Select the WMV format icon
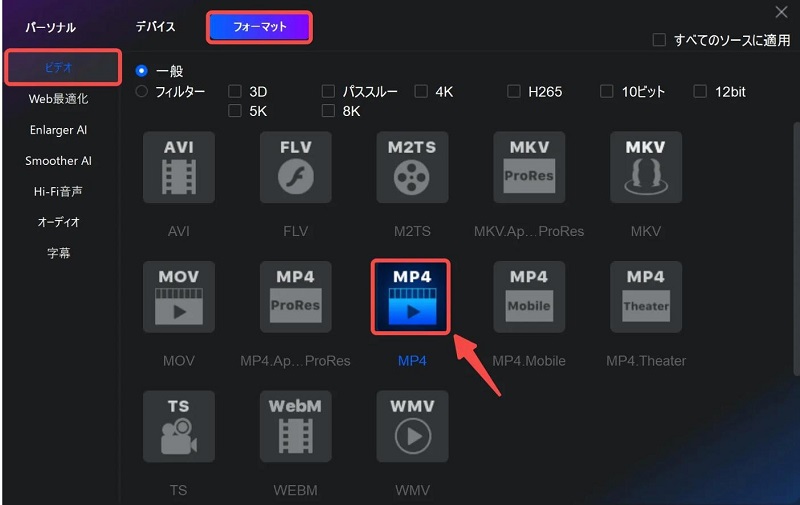Viewport: 800px width, 505px height. 412,426
